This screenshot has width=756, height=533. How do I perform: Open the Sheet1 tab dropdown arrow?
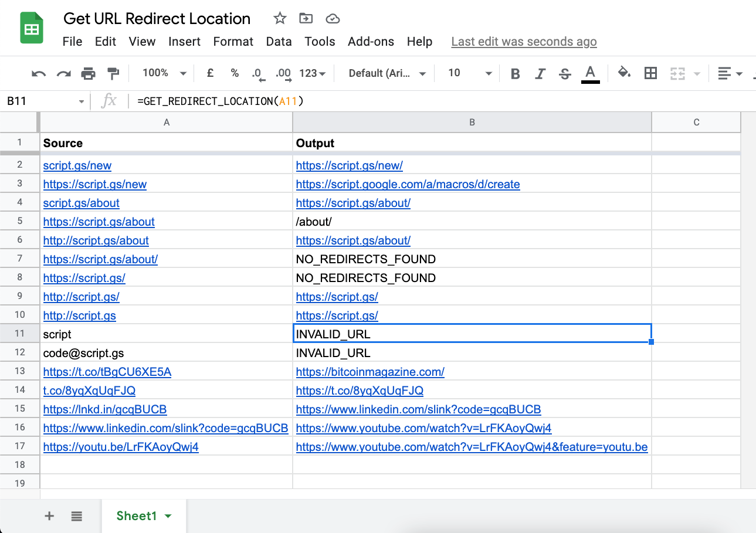point(168,516)
